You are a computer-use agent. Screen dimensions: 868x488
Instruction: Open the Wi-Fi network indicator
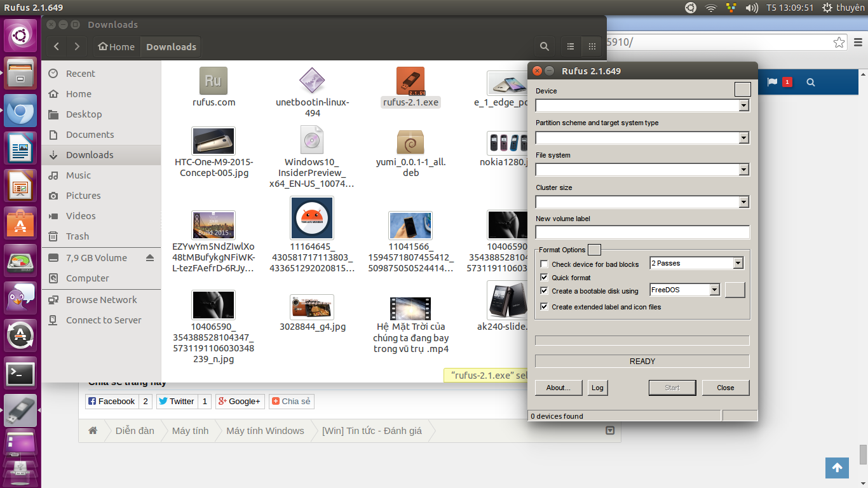(x=710, y=8)
